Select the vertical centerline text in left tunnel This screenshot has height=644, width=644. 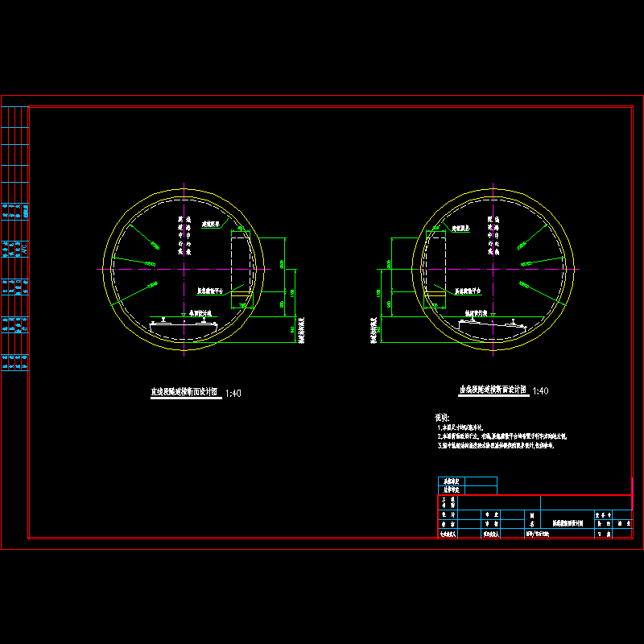point(184,233)
